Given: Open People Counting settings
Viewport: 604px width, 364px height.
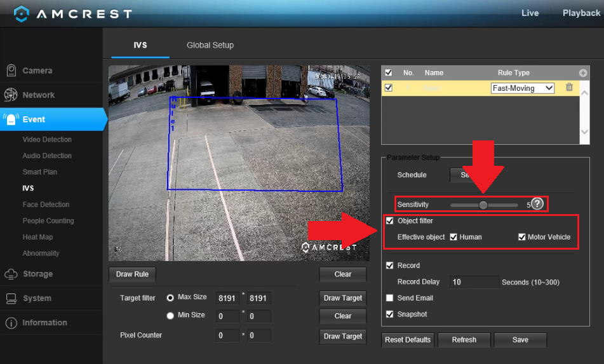Looking at the screenshot, I should (x=48, y=220).
